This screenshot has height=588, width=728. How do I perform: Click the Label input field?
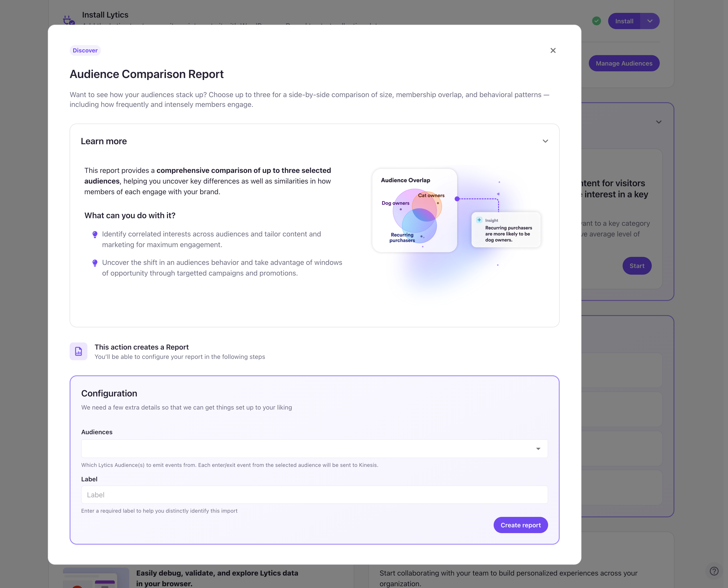314,495
